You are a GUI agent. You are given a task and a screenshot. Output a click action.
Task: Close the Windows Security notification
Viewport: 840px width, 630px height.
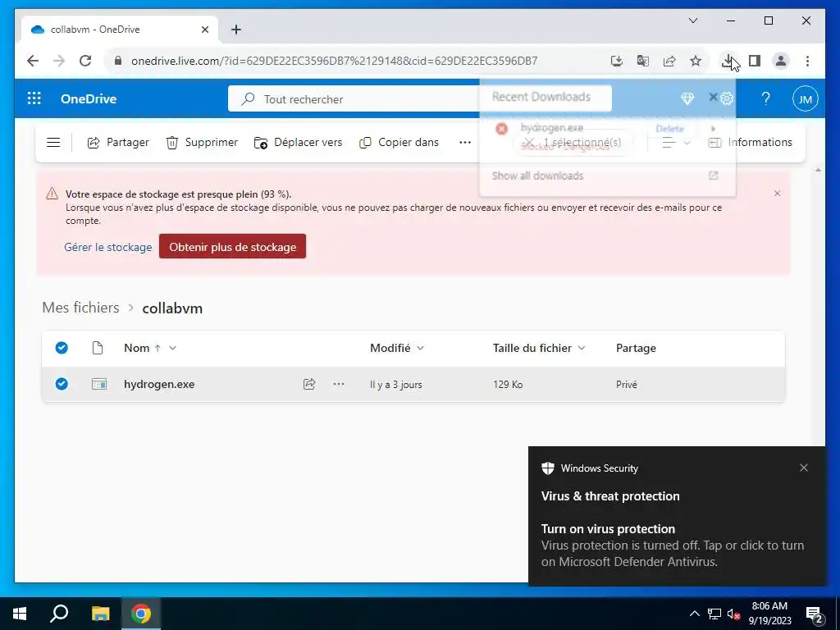[804, 468]
